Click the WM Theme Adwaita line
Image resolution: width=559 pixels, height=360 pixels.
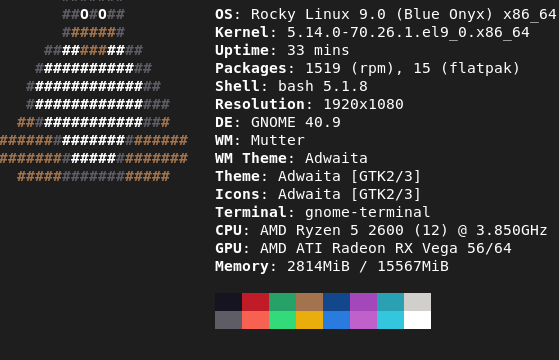pos(291,159)
